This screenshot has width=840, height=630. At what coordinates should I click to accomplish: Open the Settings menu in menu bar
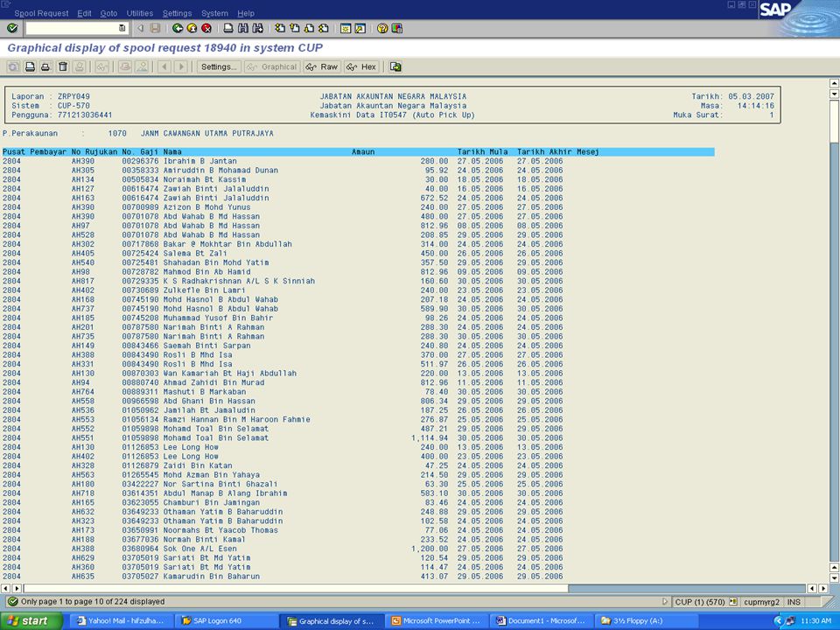[178, 13]
